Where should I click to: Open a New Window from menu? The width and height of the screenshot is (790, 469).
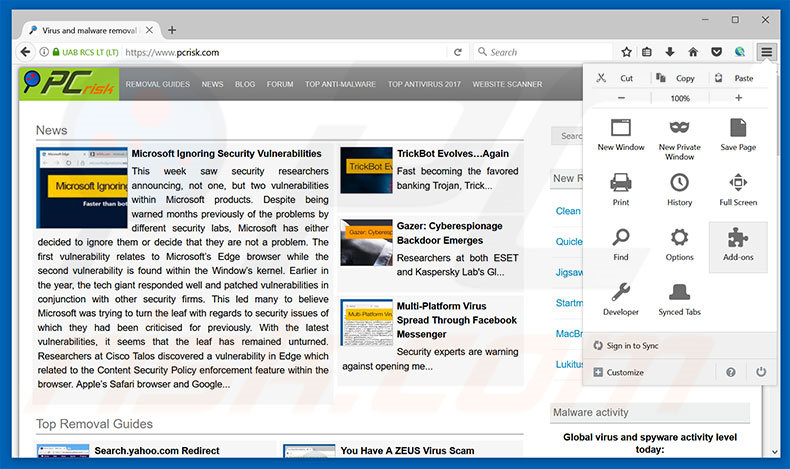pyautogui.click(x=621, y=135)
